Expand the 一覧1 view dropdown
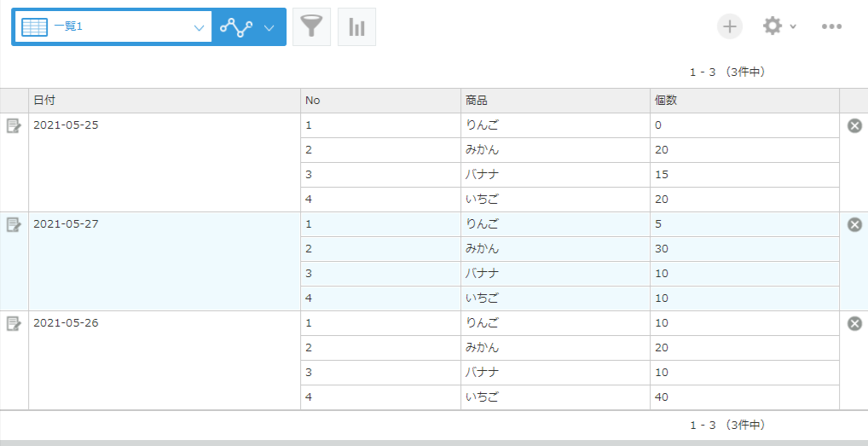Viewport: 868px width, 446px height. tap(199, 27)
